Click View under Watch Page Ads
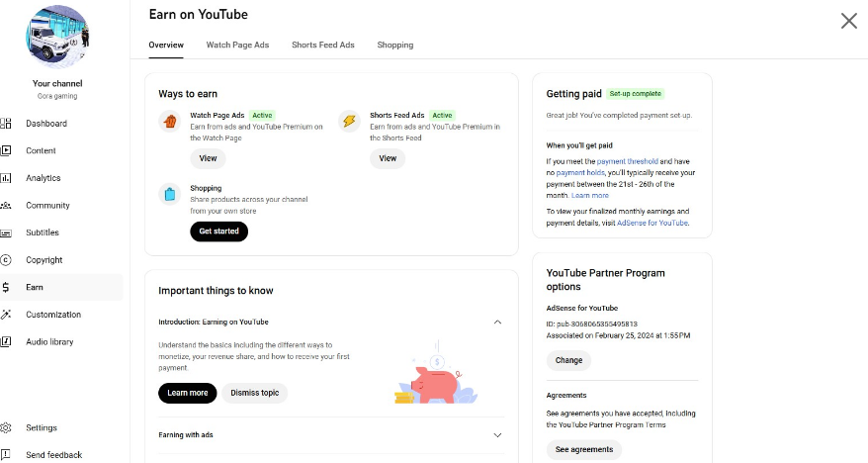The width and height of the screenshot is (868, 463). (209, 158)
